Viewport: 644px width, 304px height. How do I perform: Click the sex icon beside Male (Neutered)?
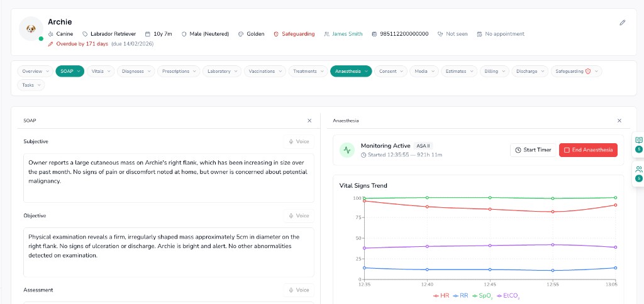pyautogui.click(x=184, y=34)
